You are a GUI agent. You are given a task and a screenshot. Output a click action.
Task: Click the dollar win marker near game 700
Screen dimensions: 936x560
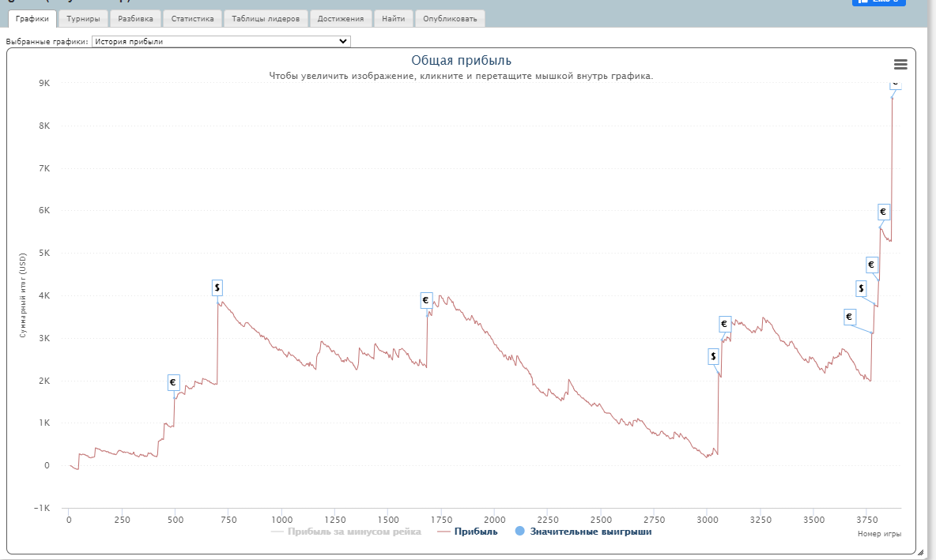tap(217, 288)
